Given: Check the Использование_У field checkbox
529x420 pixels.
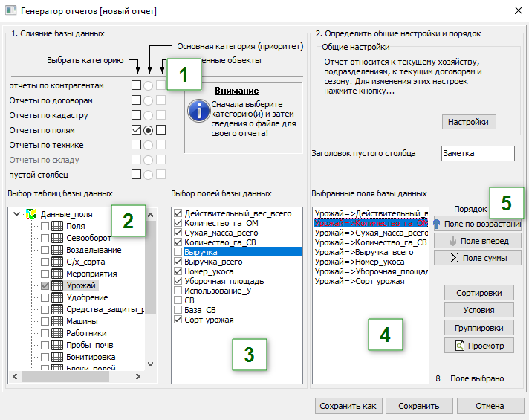Looking at the screenshot, I should pos(178,291).
